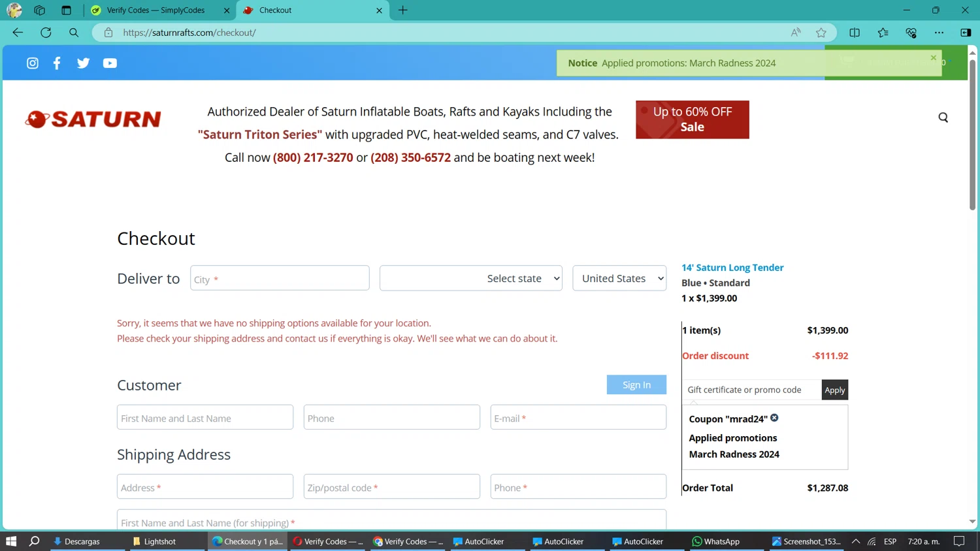Open the tab actions menu icon
The height and width of the screenshot is (551, 980).
coord(66,10)
